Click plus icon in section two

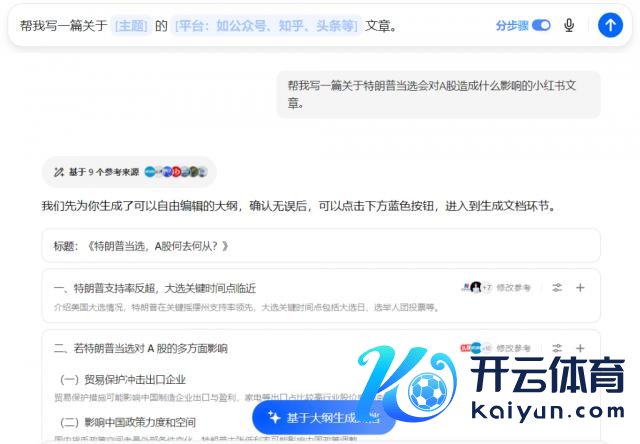(580, 348)
